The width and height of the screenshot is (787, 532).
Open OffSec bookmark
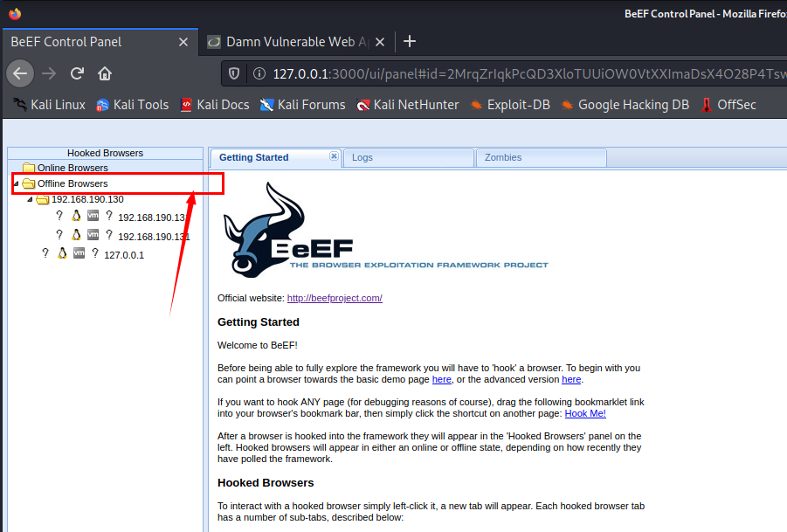pos(728,105)
